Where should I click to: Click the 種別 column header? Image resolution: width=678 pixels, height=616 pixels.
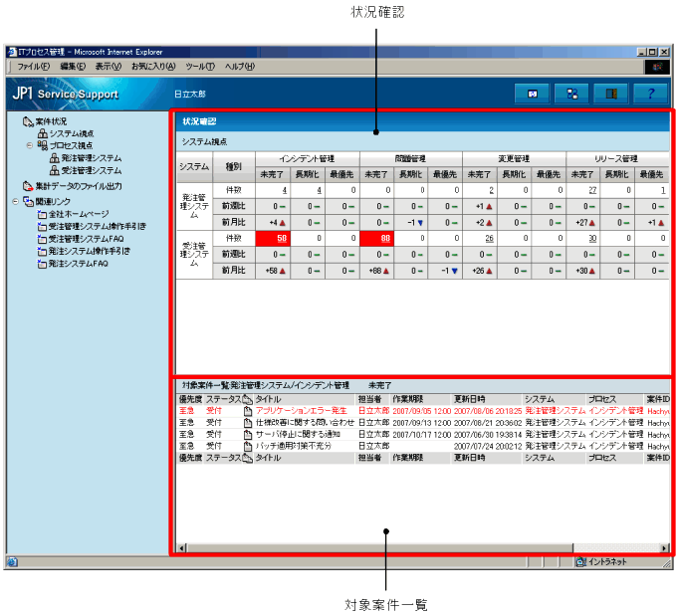[x=234, y=167]
